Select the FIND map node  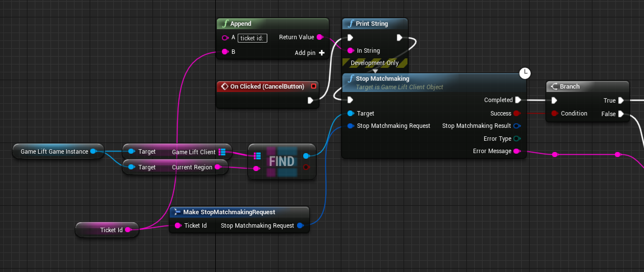(x=281, y=162)
